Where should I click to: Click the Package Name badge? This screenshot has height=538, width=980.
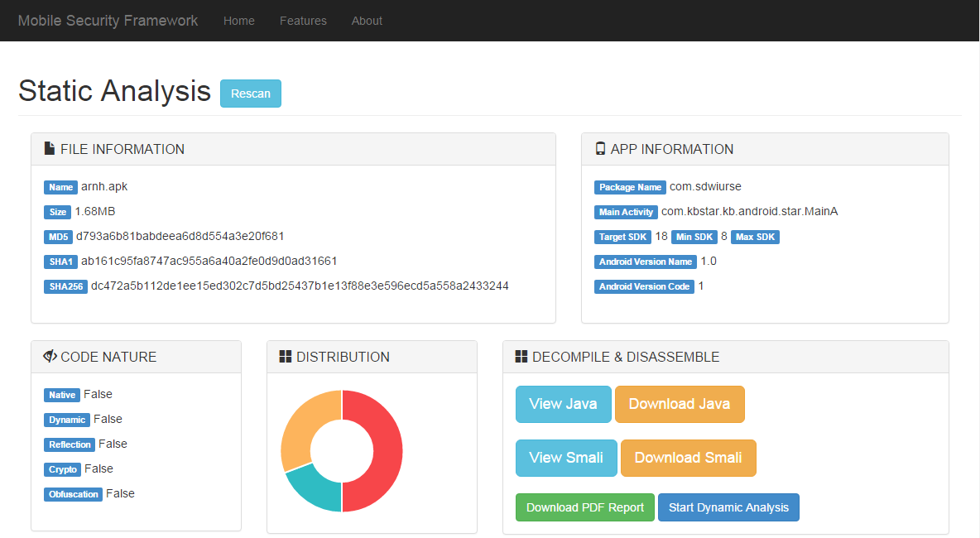[x=630, y=187]
